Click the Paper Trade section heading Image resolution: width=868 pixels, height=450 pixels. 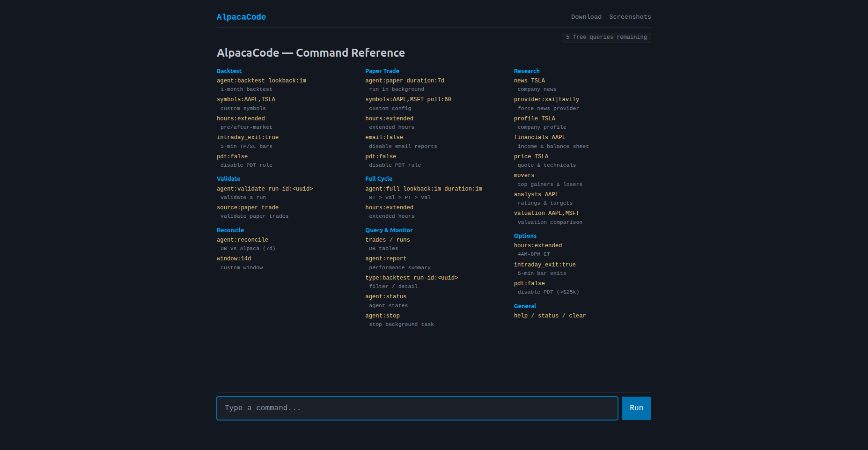tap(382, 71)
